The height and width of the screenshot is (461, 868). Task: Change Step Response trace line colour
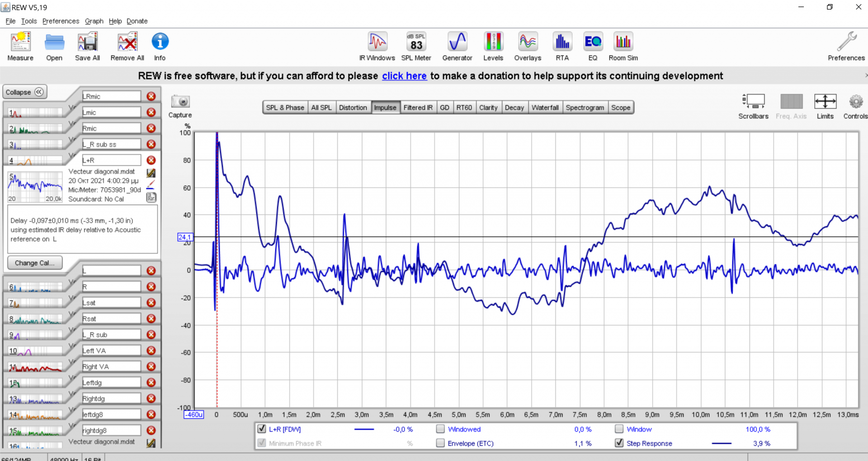[x=722, y=443]
